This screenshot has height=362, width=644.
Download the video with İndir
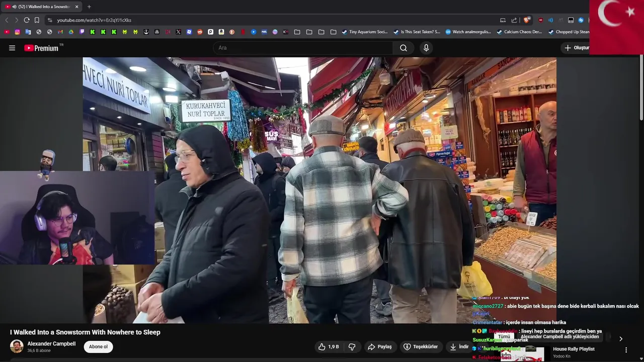click(459, 347)
